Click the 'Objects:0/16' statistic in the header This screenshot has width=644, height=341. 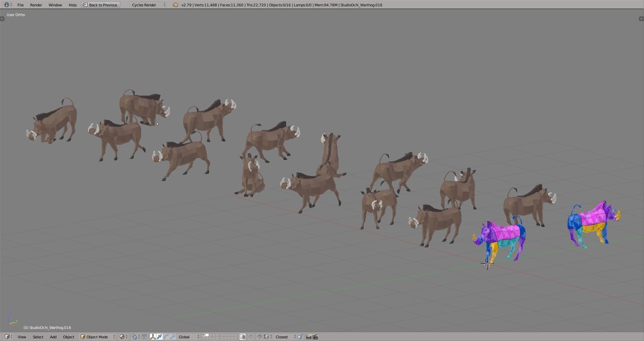(x=280, y=5)
